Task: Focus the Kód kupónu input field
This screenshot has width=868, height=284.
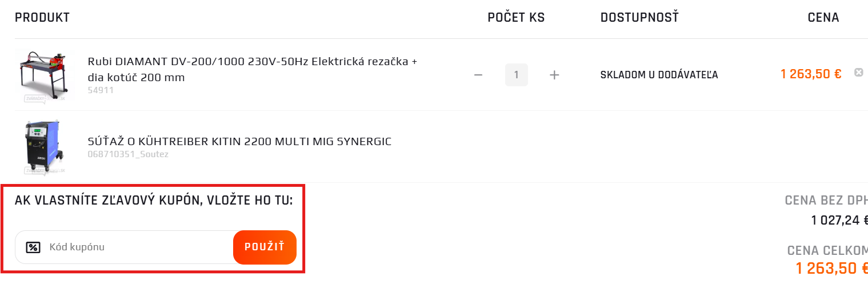Action: [x=137, y=247]
